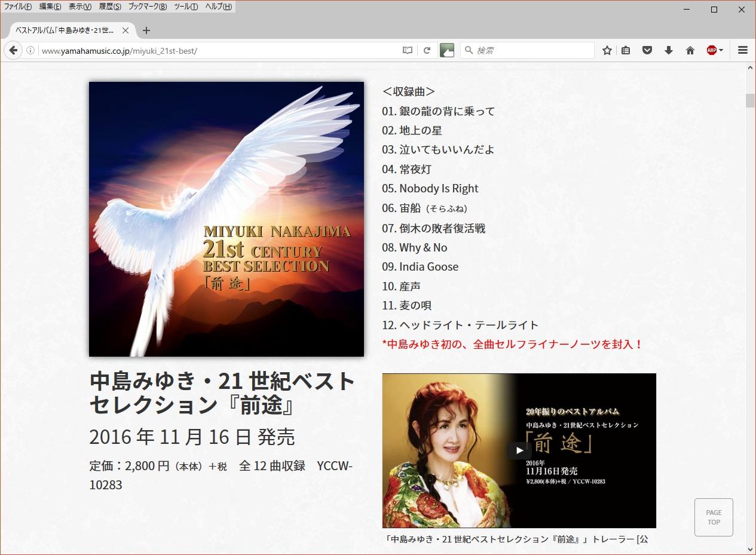Show site information icon in address bar

(x=30, y=51)
